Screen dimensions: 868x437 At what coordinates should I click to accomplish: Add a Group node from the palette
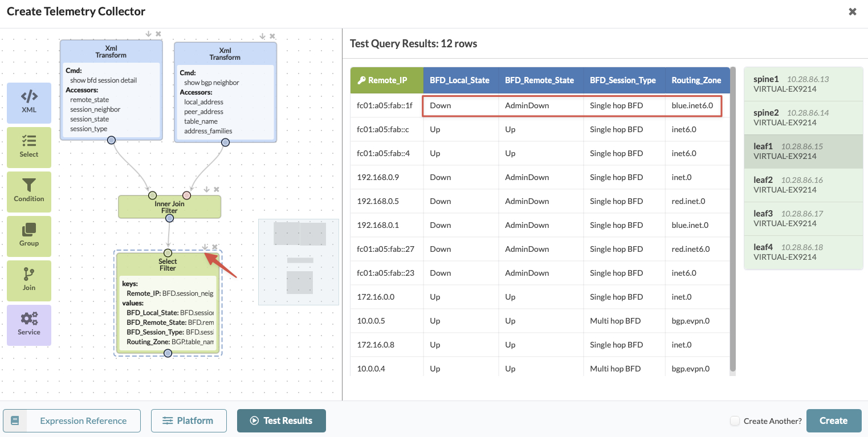tap(29, 236)
